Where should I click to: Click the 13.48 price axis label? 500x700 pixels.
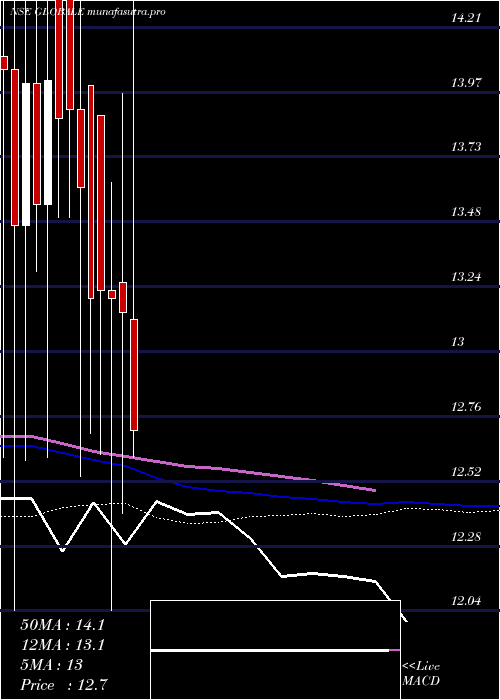click(x=466, y=212)
